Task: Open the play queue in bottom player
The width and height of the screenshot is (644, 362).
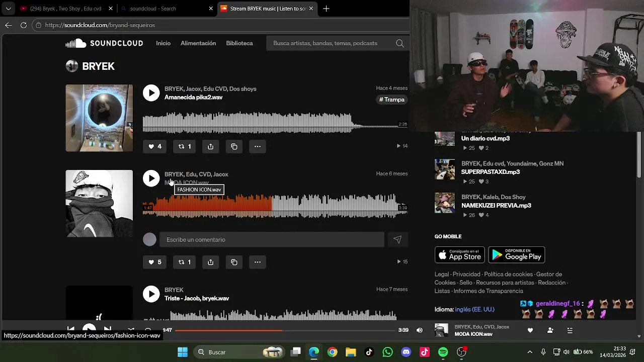Action: coord(570,330)
